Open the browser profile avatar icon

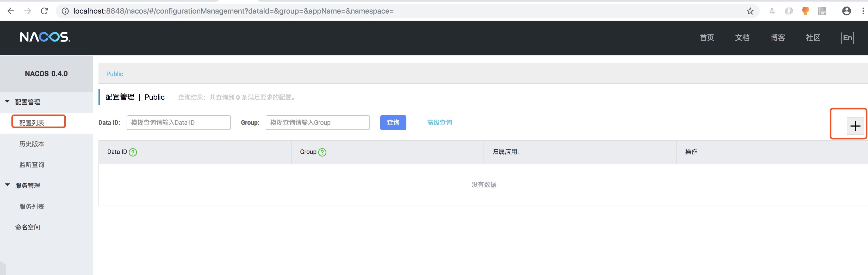[846, 11]
